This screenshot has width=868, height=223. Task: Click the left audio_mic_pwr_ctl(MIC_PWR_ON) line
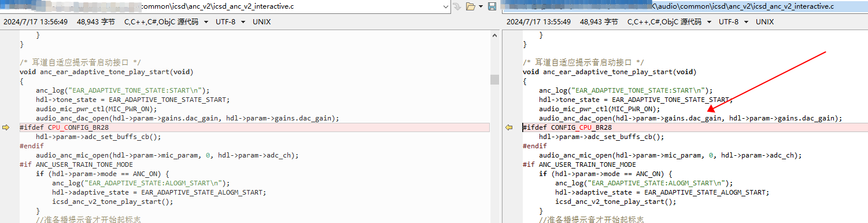(96, 109)
